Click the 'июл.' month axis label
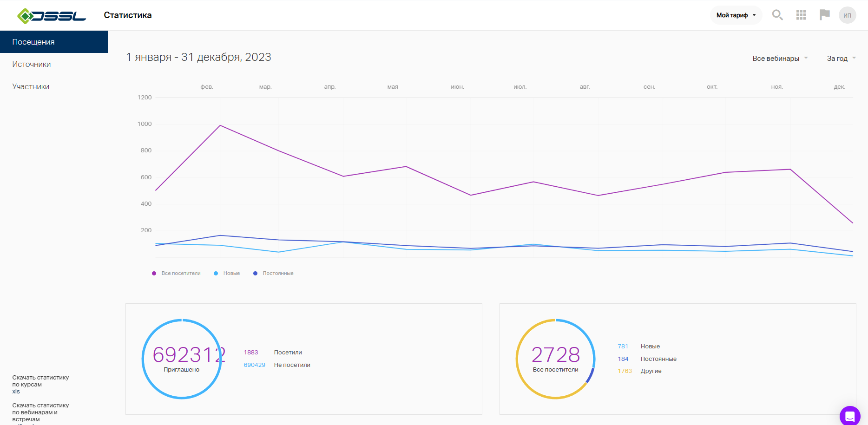 coord(520,87)
